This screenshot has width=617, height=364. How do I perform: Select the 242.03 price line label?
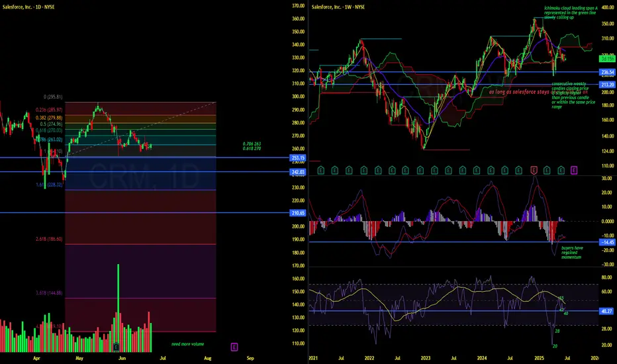pos(298,172)
